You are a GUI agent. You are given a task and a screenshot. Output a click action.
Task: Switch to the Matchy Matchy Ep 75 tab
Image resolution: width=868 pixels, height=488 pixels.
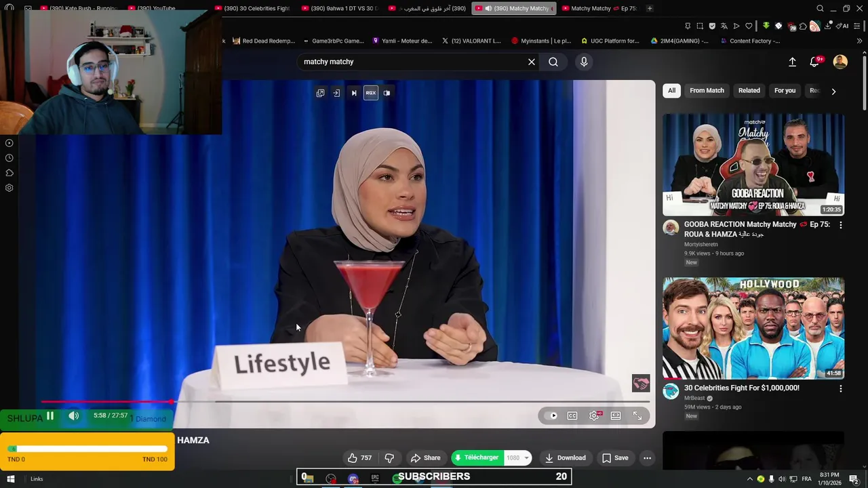(x=599, y=8)
